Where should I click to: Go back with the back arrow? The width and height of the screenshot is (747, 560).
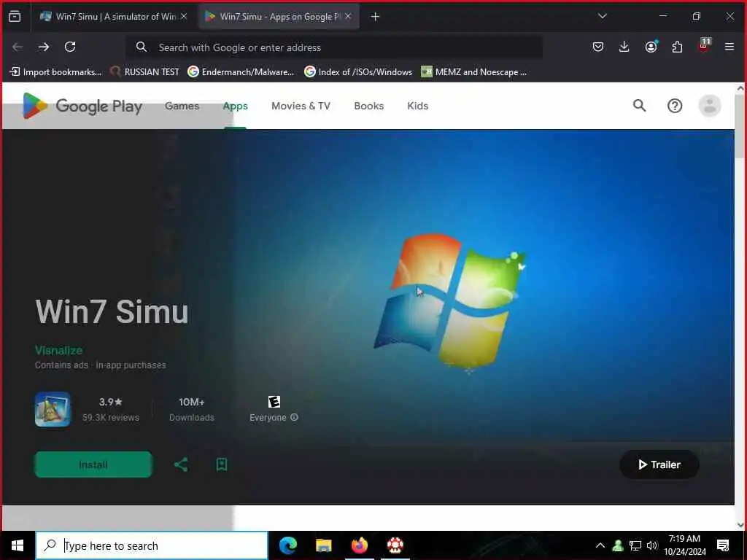click(x=18, y=47)
